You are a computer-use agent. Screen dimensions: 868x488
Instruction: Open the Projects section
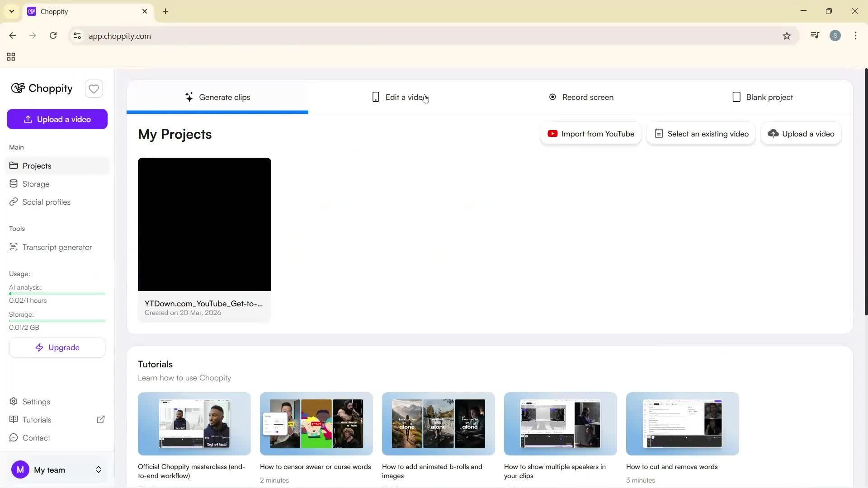tap(37, 165)
